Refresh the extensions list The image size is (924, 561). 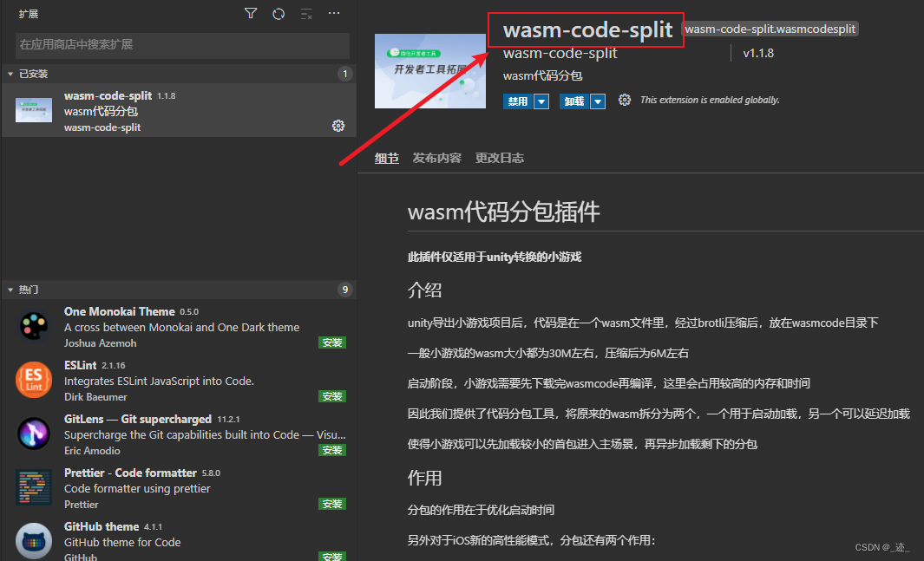coord(279,14)
